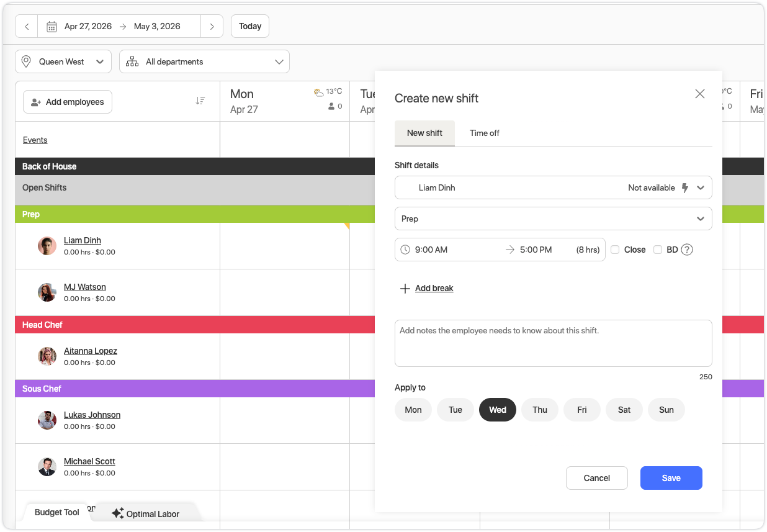
Task: Click the Add break link
Action: click(434, 288)
